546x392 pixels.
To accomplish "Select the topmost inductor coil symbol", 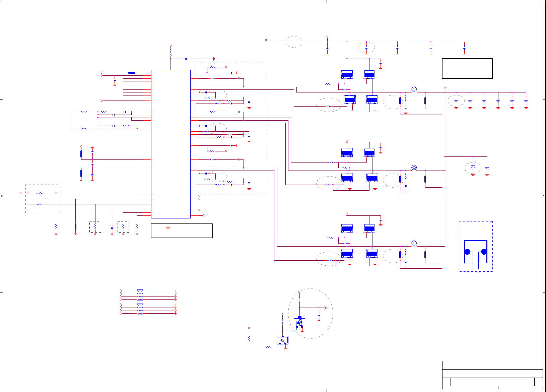I will click(x=414, y=89).
